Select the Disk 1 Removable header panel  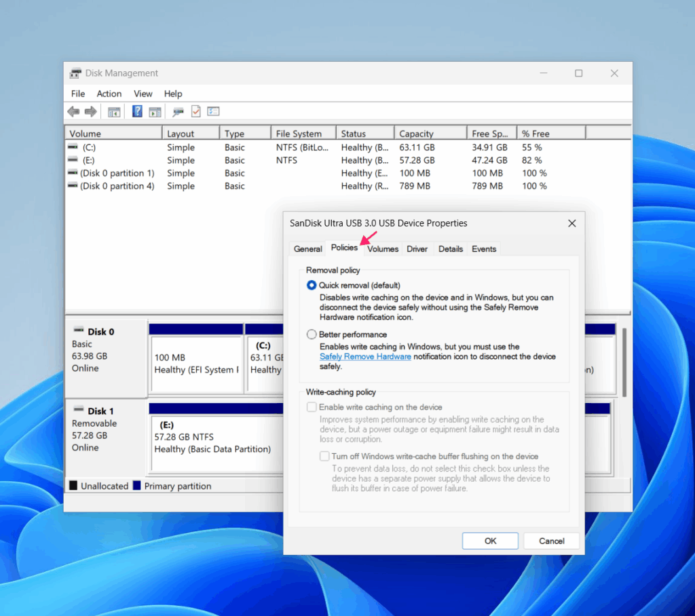pyautogui.click(x=107, y=438)
